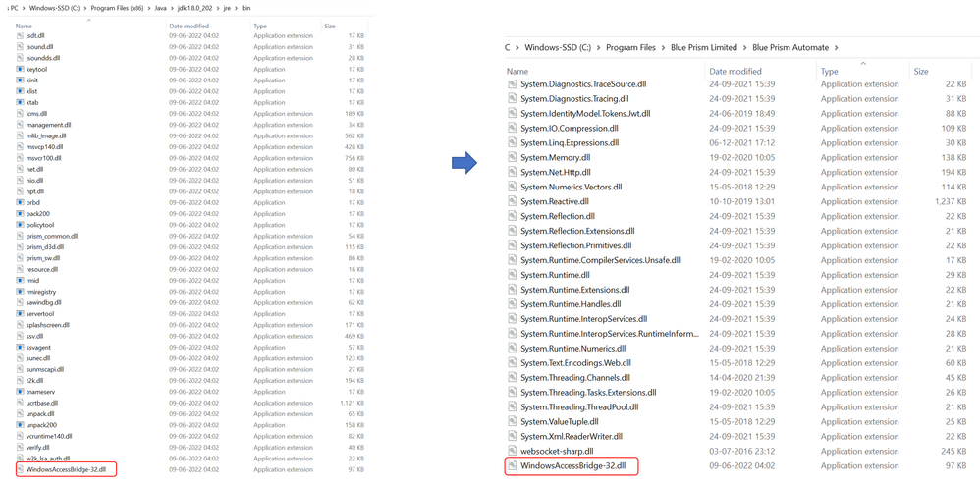Sort by Name column in Blue Prism window

(517, 72)
